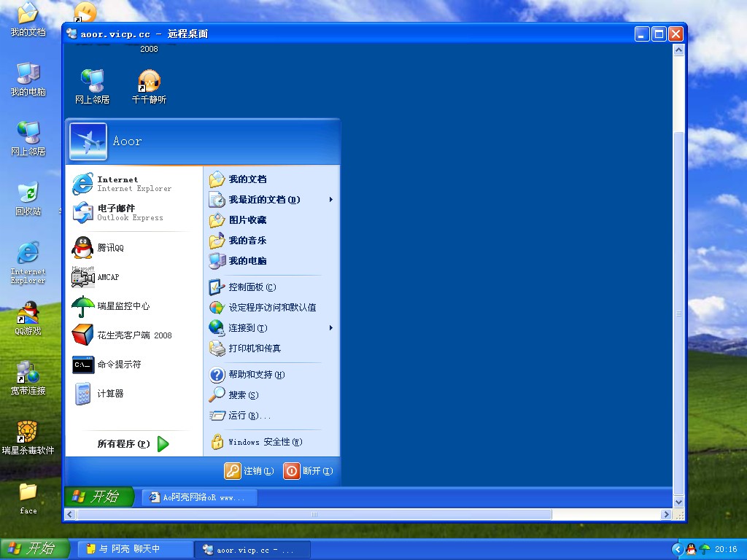Screen dimensions: 747x560
Task: Select 瑞星杀毒软件 desktop shortcut
Action: tap(28, 438)
